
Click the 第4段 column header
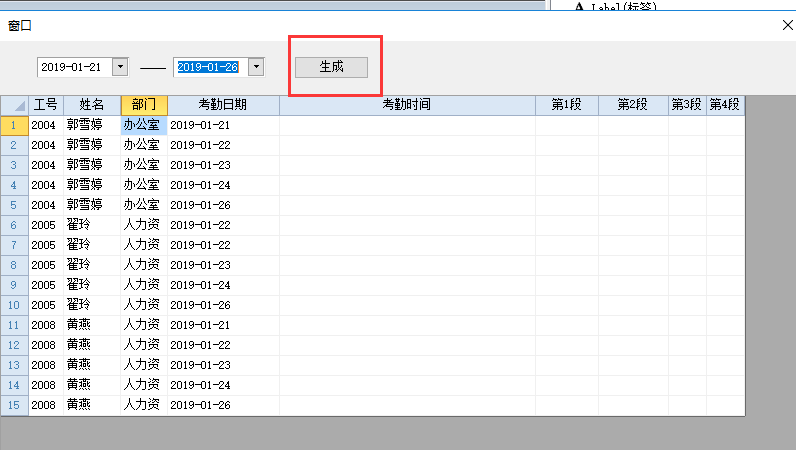click(x=725, y=105)
